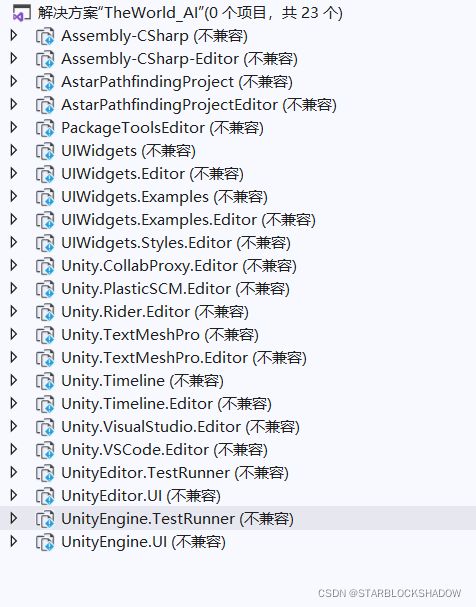
Task: Click the Visual Studio solution icon
Action: (21, 14)
